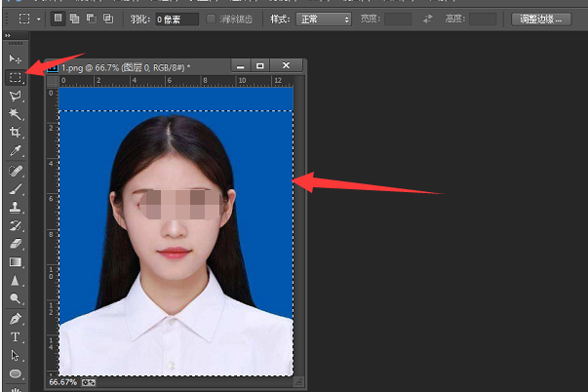The image size is (588, 392).
Task: Click the marquee tool preset icon in options bar
Action: (24, 19)
